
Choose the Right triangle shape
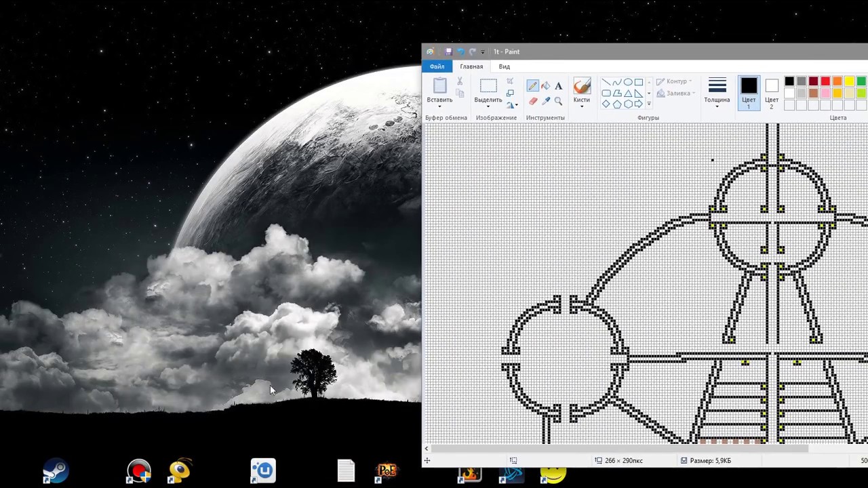(639, 93)
